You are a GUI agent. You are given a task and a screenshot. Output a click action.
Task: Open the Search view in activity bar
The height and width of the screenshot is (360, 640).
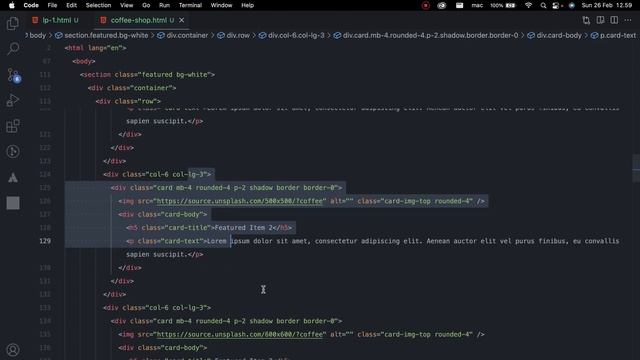(13, 49)
